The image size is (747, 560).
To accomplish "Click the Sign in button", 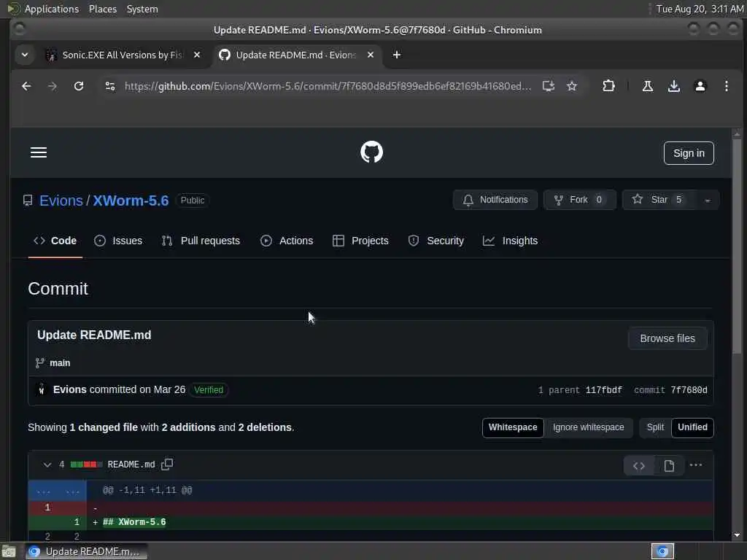I will (689, 153).
